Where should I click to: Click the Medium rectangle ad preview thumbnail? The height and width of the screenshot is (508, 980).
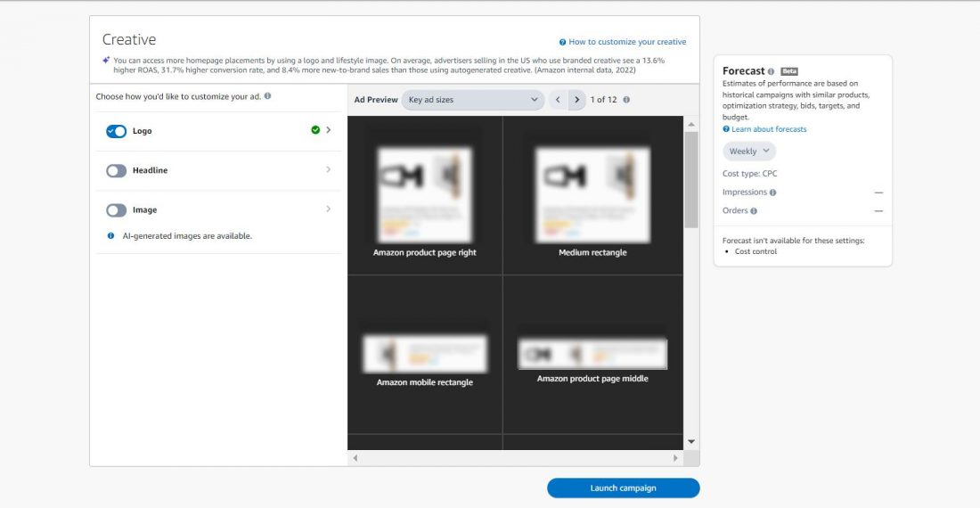pyautogui.click(x=592, y=195)
